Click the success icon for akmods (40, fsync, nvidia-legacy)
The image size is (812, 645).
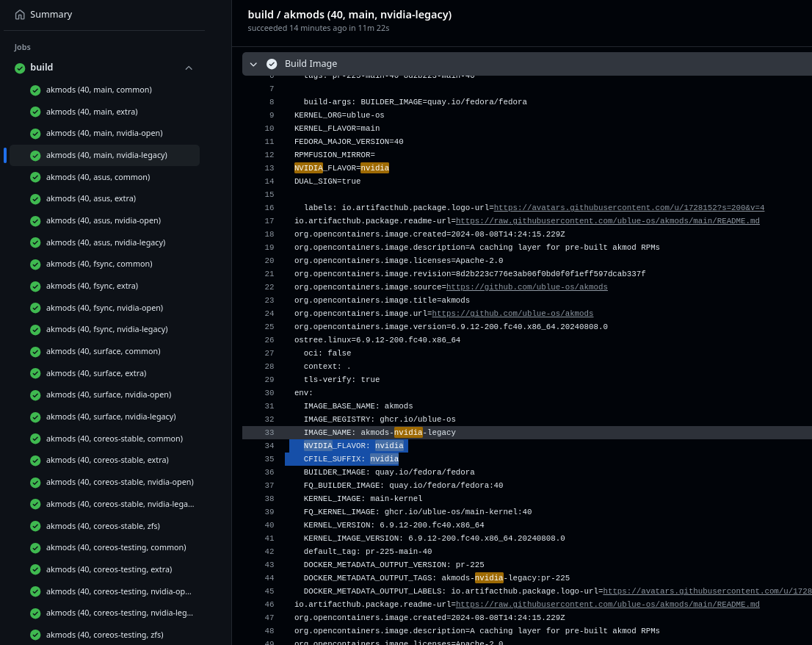35,329
